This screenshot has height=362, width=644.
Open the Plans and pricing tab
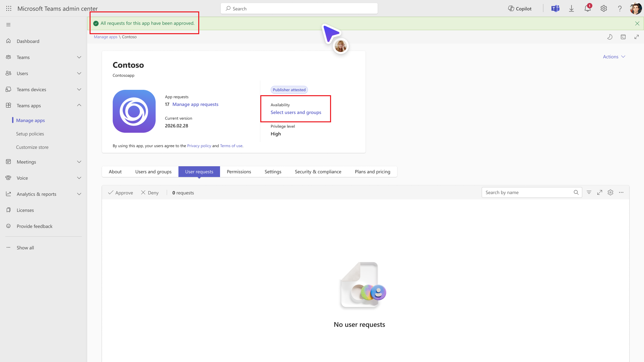coord(373,172)
